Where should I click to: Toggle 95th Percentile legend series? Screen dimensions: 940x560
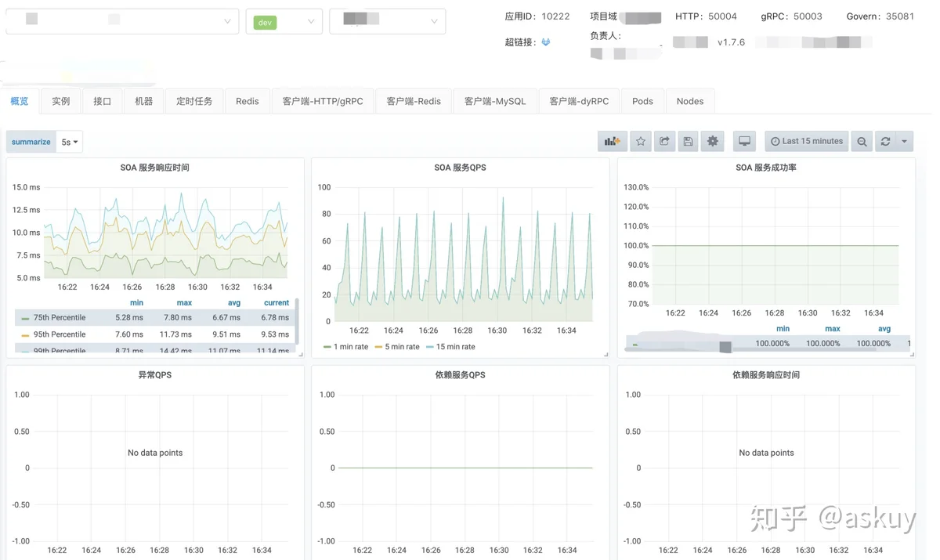tap(60, 334)
